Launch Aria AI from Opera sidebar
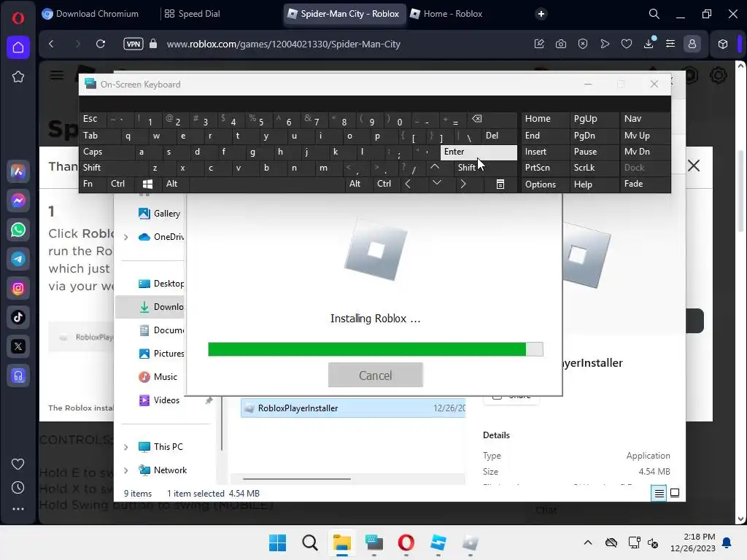 18,171
